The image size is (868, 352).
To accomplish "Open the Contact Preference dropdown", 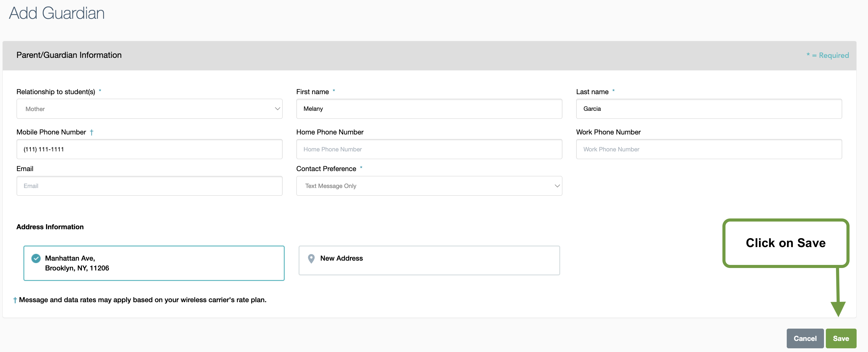I will [x=429, y=186].
